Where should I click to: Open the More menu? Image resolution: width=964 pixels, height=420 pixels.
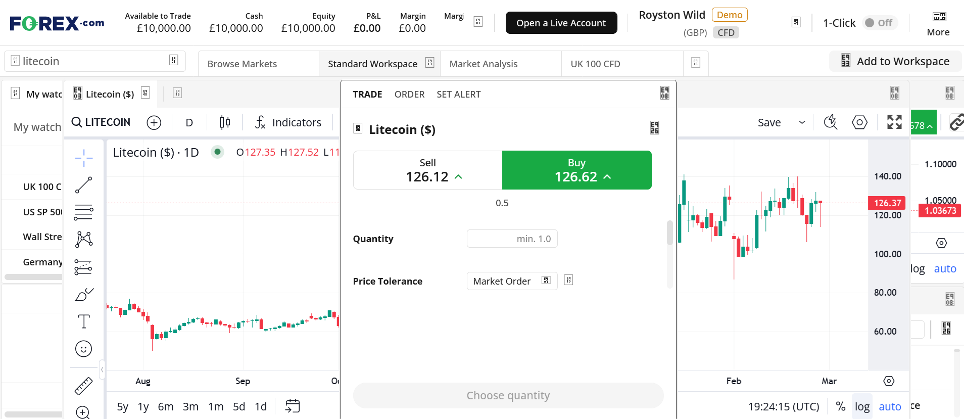pos(938,23)
